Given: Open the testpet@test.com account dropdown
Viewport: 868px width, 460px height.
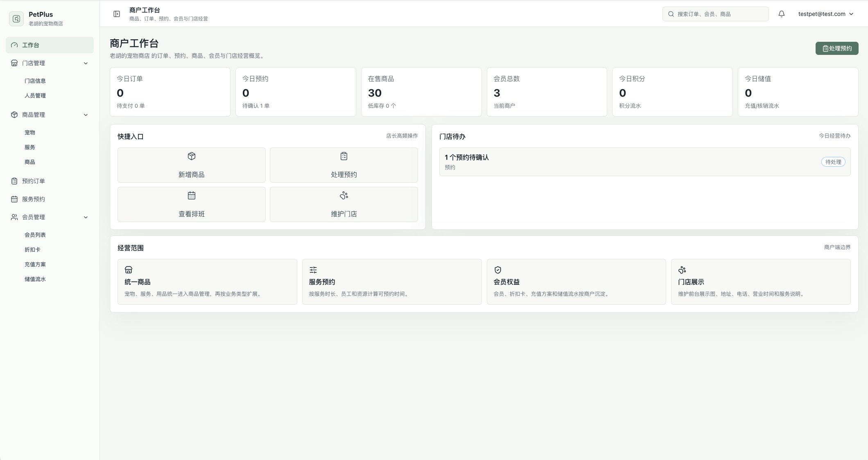Looking at the screenshot, I should click(x=825, y=14).
